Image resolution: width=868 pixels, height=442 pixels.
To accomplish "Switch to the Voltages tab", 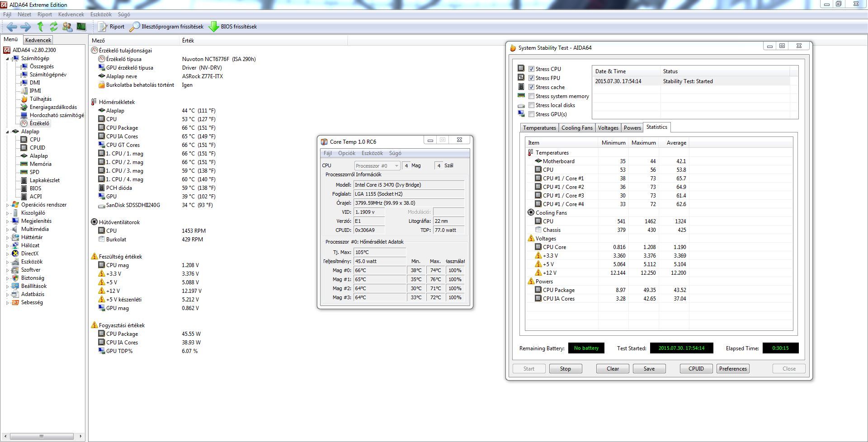I will pyautogui.click(x=608, y=128).
